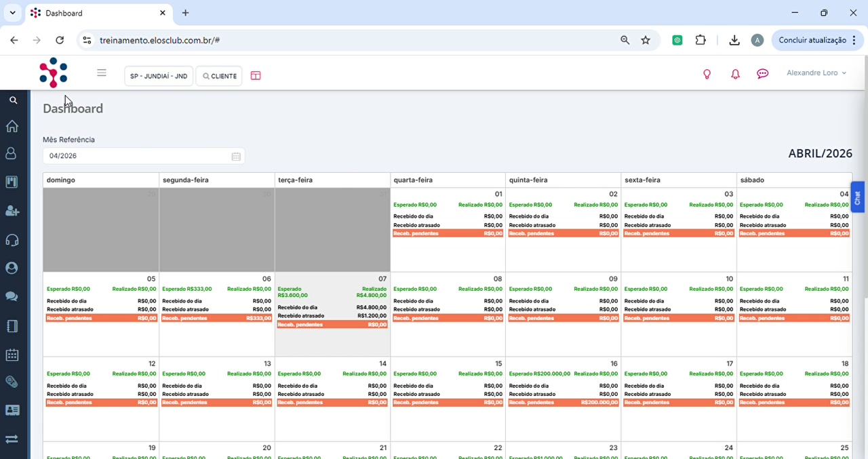Viewport: 868px width, 459px height.
Task: Open the blue Chat side tab
Action: tap(858, 197)
